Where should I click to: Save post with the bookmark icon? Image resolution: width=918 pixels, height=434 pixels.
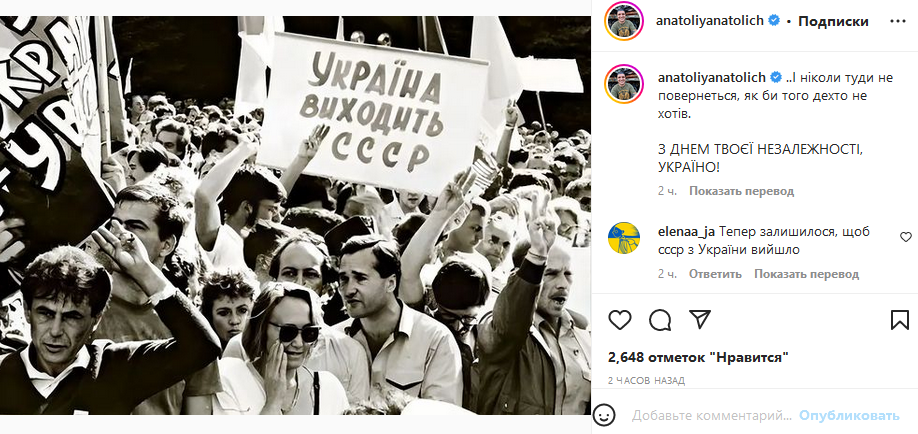[x=900, y=320]
